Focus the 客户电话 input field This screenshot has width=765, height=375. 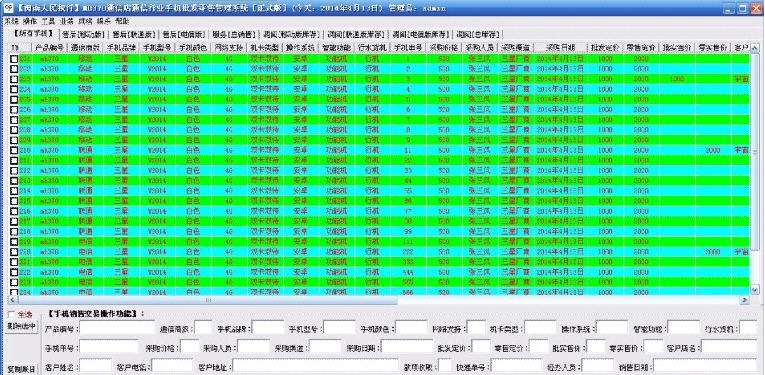pos(173,366)
